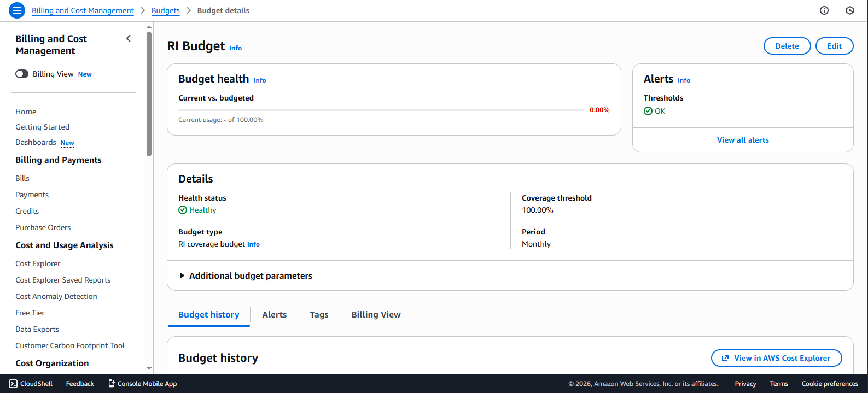This screenshot has width=868, height=393.
Task: Open the Console Mobile App link
Action: [142, 384]
